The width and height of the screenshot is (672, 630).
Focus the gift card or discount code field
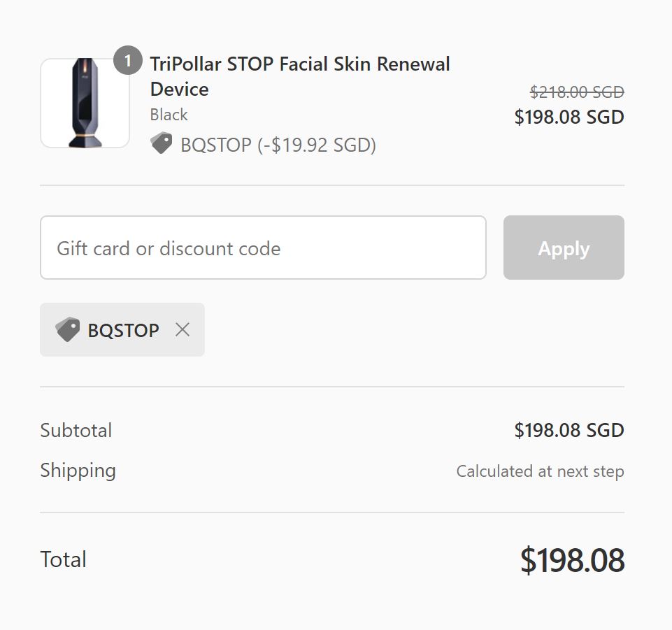[x=263, y=248]
